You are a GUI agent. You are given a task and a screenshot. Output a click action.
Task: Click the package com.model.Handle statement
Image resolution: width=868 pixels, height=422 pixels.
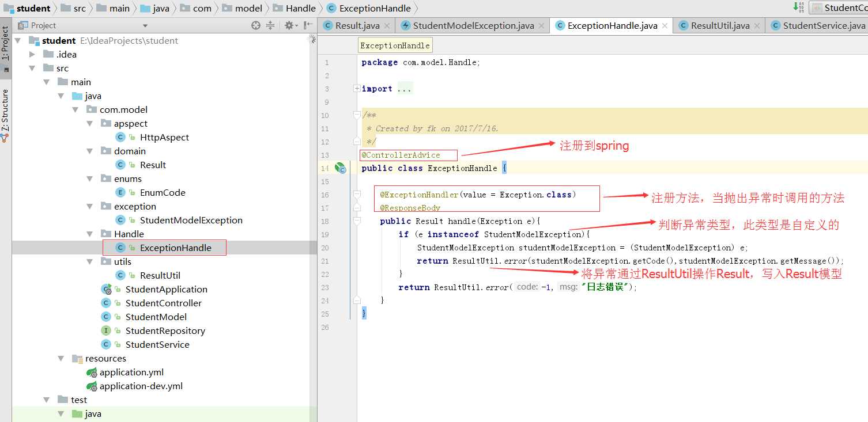pos(421,62)
